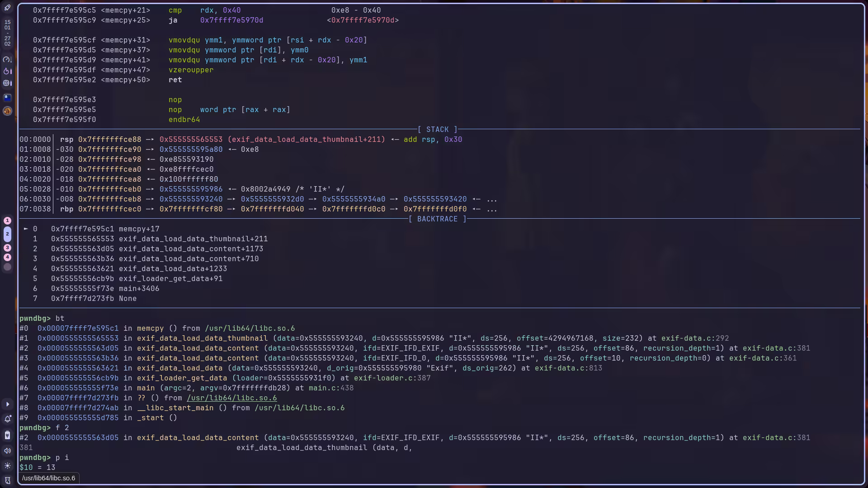Click the CPU chip usage icon

click(7, 83)
